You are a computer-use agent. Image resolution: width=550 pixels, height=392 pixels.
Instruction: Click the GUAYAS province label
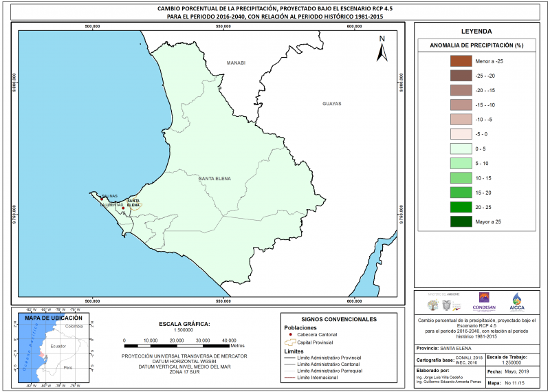pos(332,104)
